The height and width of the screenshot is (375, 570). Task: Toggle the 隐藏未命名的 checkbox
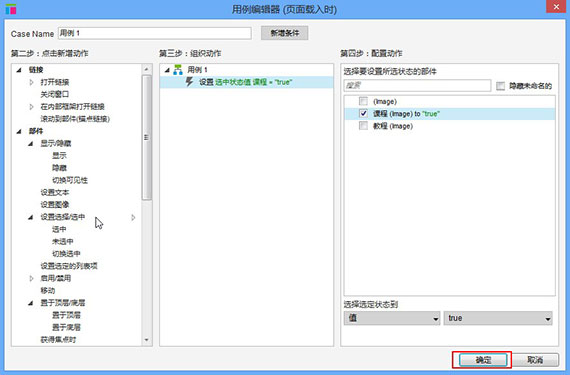point(501,86)
